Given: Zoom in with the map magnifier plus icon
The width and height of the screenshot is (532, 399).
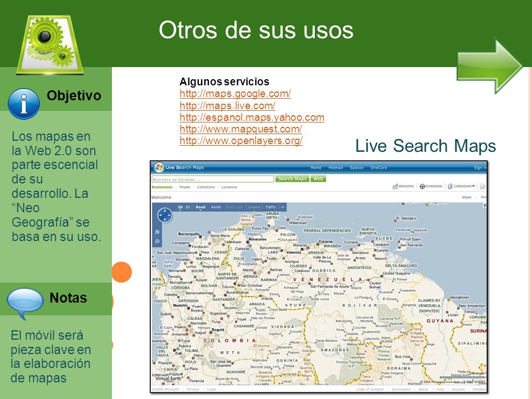Looking at the screenshot, I should point(157,232).
